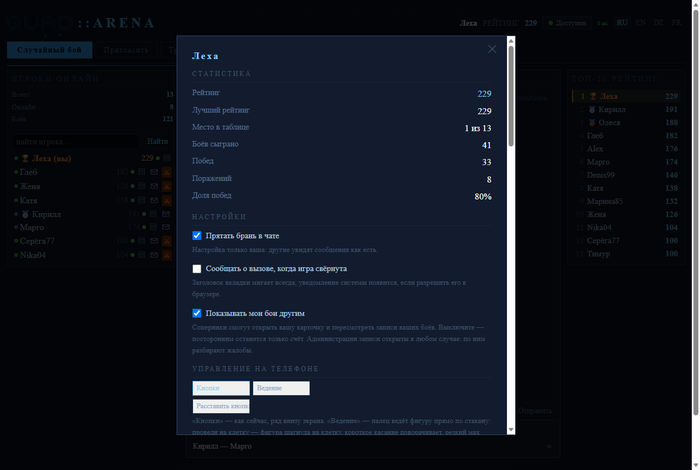Screen dimensions: 700x470
Task: Click the Место в таблице value 1 из 13
Action: coord(478,128)
